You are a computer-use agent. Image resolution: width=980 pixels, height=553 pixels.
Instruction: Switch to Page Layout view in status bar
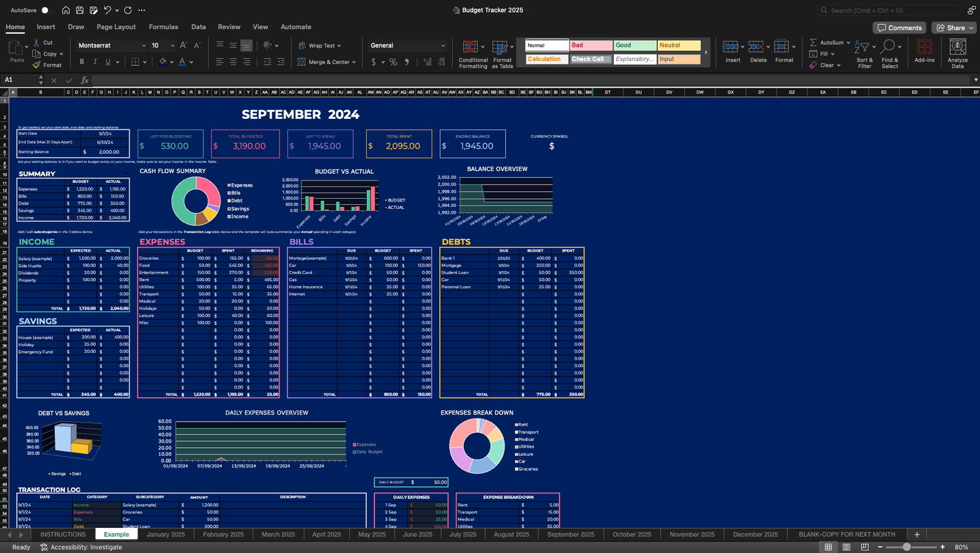[846, 547]
